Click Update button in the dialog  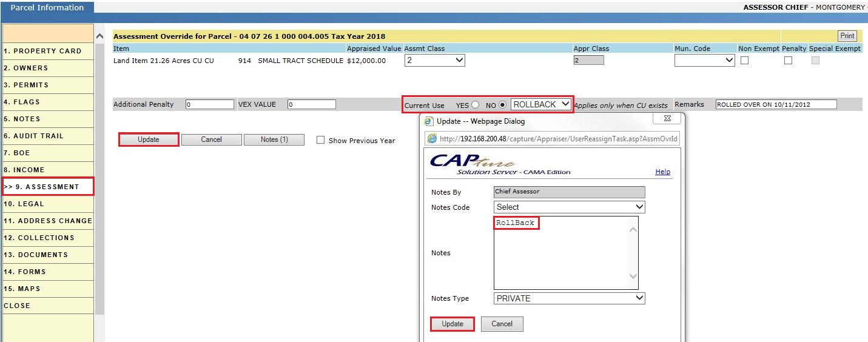pos(453,324)
